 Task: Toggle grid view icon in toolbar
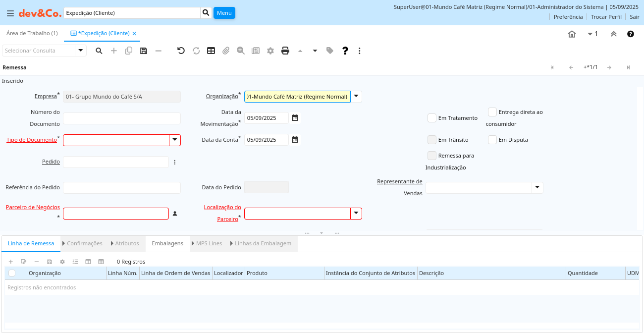tap(211, 51)
